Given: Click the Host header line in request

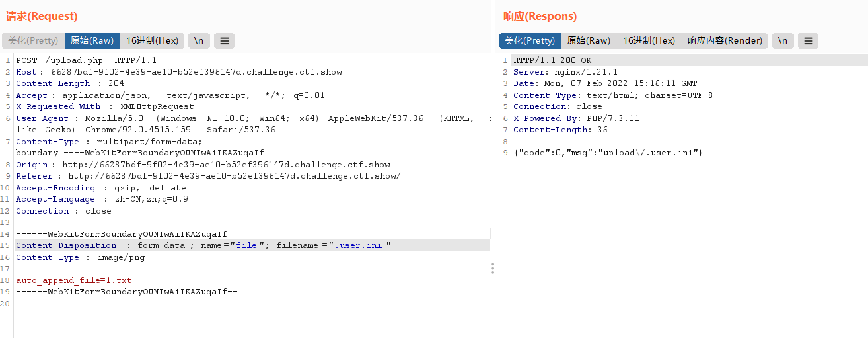Looking at the screenshot, I should coord(179,72).
